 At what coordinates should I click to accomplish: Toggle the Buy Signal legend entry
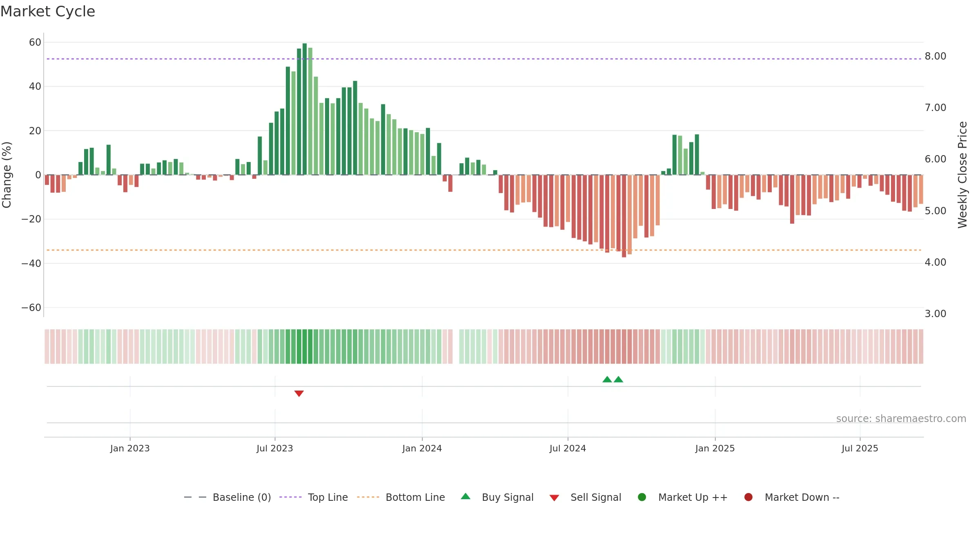coord(497,497)
